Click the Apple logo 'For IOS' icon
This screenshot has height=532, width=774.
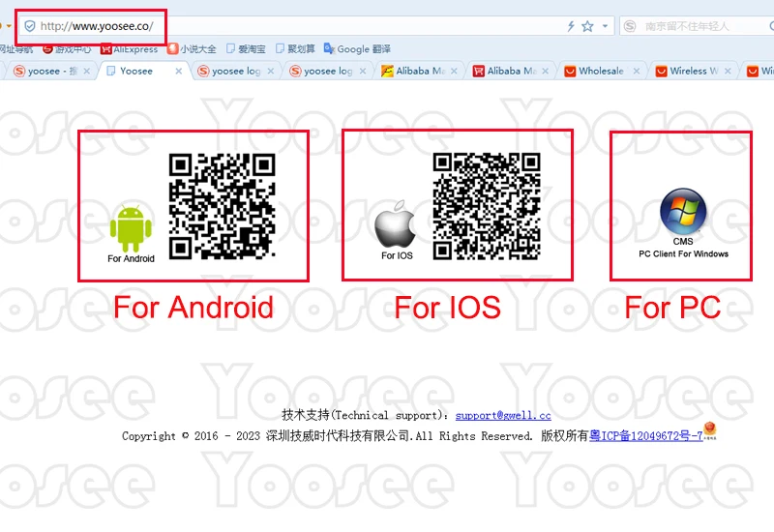click(395, 223)
